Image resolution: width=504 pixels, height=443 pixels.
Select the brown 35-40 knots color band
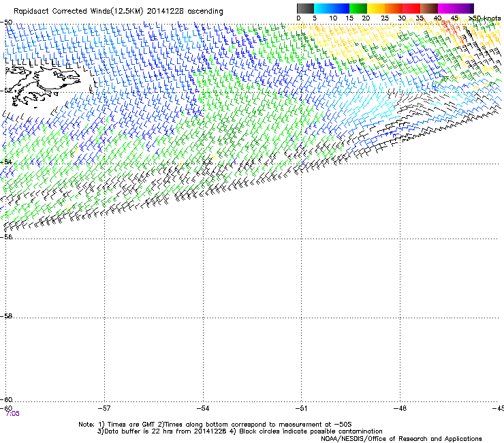point(429,8)
